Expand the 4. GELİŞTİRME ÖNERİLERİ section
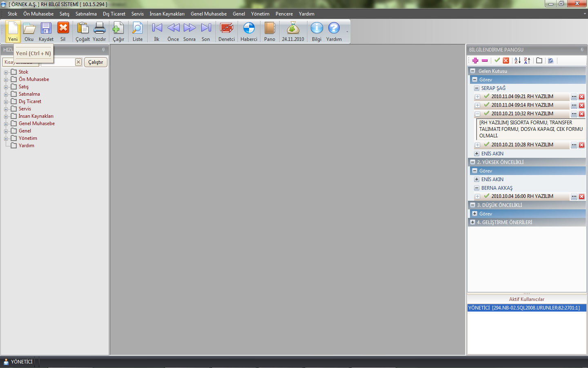Image resolution: width=588 pixels, height=368 pixels. pyautogui.click(x=473, y=222)
